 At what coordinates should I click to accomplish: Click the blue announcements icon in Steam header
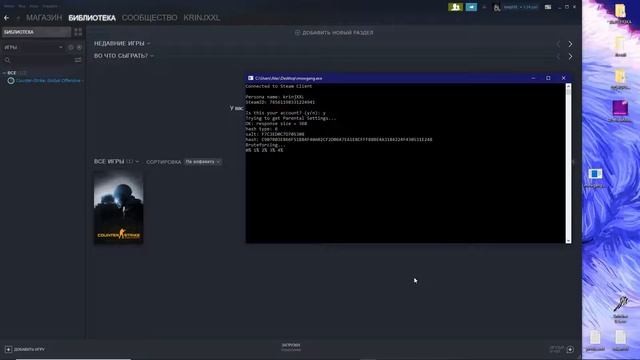click(x=471, y=7)
